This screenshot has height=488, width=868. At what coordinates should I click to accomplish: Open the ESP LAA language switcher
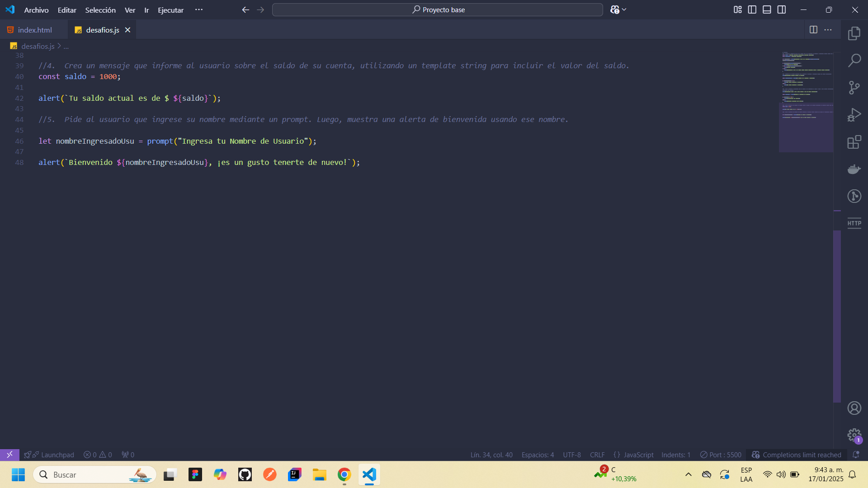pos(746,474)
